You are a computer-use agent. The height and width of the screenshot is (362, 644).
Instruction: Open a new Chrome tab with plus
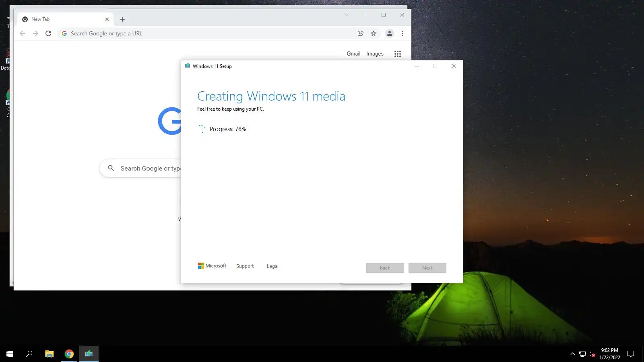coord(122,19)
